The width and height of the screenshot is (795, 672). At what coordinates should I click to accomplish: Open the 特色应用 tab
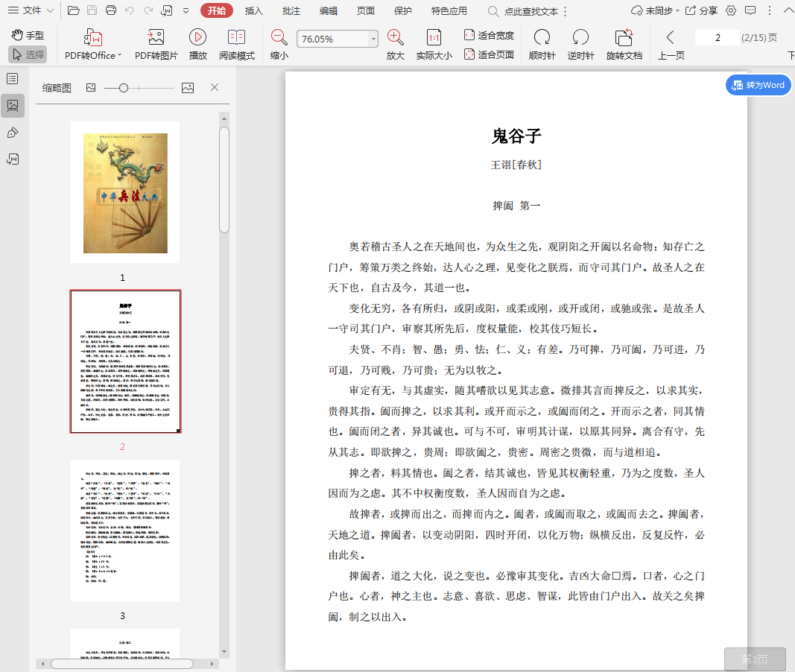(449, 10)
